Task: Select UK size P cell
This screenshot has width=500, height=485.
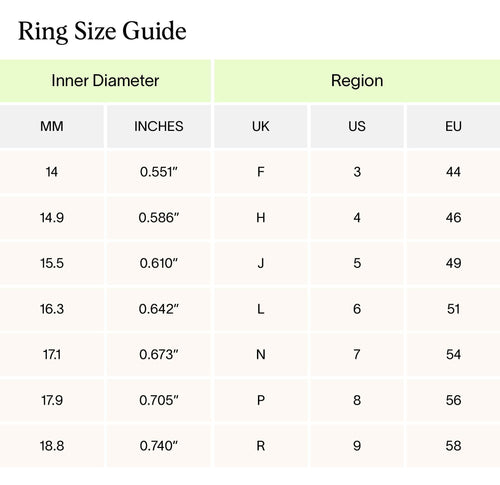Action: [x=261, y=400]
